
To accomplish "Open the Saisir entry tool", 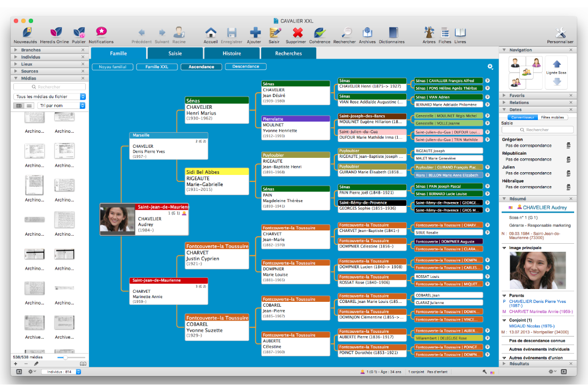I will pos(274,35).
